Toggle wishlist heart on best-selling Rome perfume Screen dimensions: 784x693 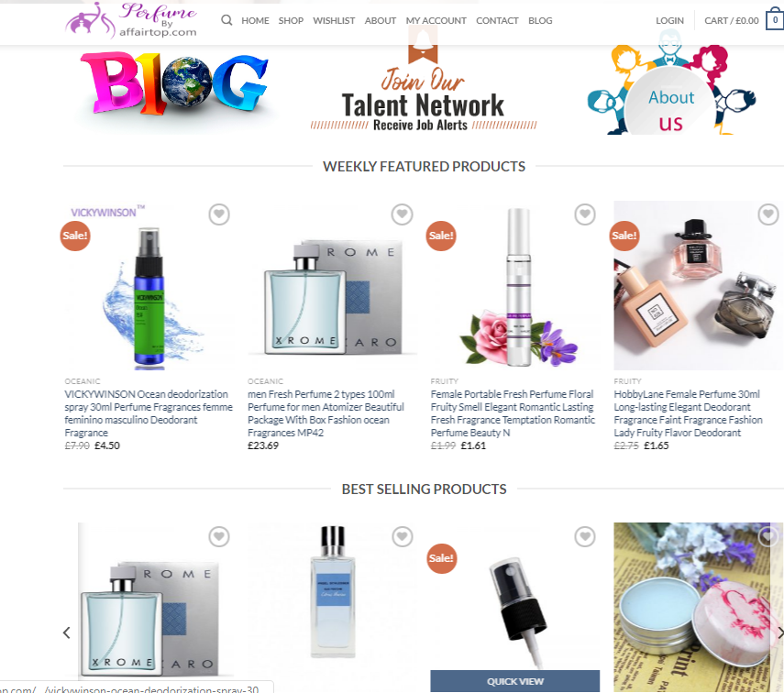[x=219, y=537]
